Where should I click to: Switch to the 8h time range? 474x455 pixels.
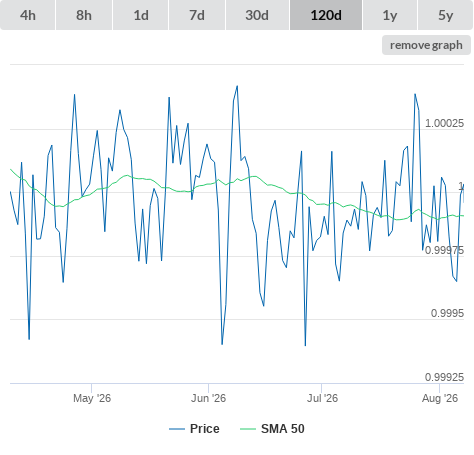(x=84, y=15)
